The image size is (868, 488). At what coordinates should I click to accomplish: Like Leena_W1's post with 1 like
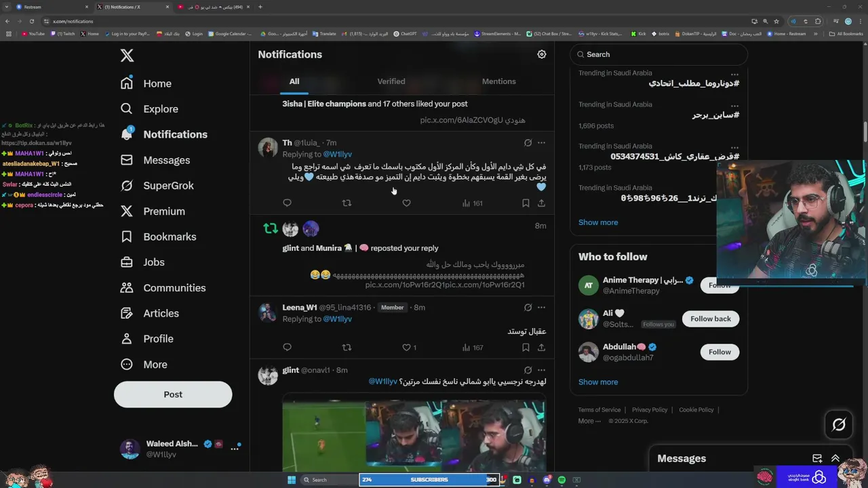(x=409, y=347)
